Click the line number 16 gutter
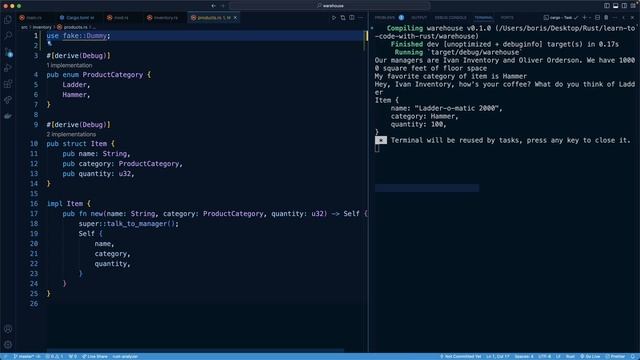 [x=34, y=203]
